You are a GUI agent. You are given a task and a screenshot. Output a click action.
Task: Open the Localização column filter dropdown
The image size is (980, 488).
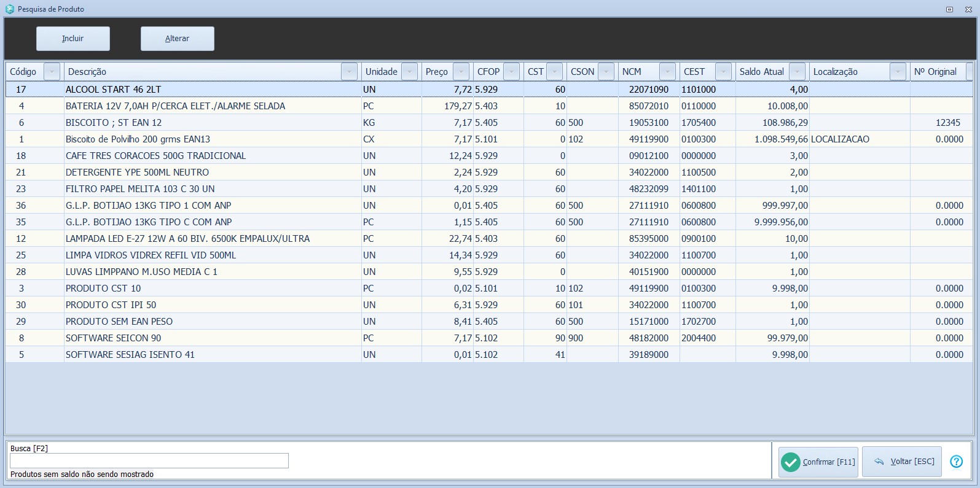point(898,72)
